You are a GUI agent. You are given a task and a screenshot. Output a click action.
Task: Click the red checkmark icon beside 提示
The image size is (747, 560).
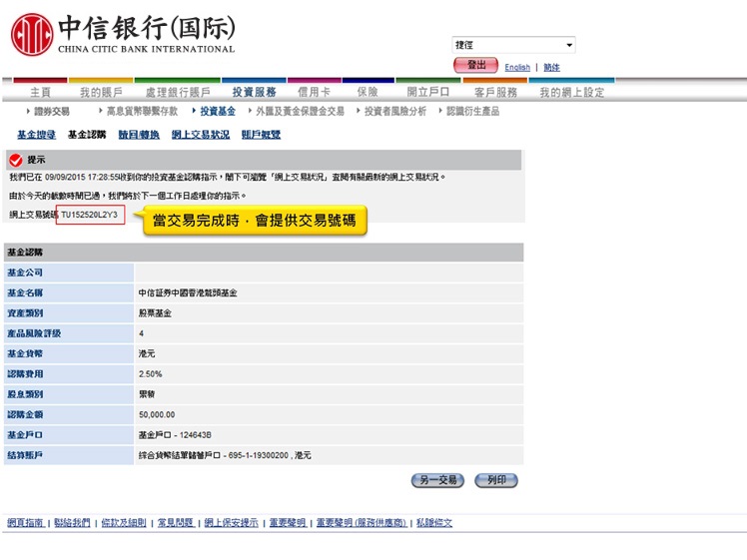click(x=16, y=160)
